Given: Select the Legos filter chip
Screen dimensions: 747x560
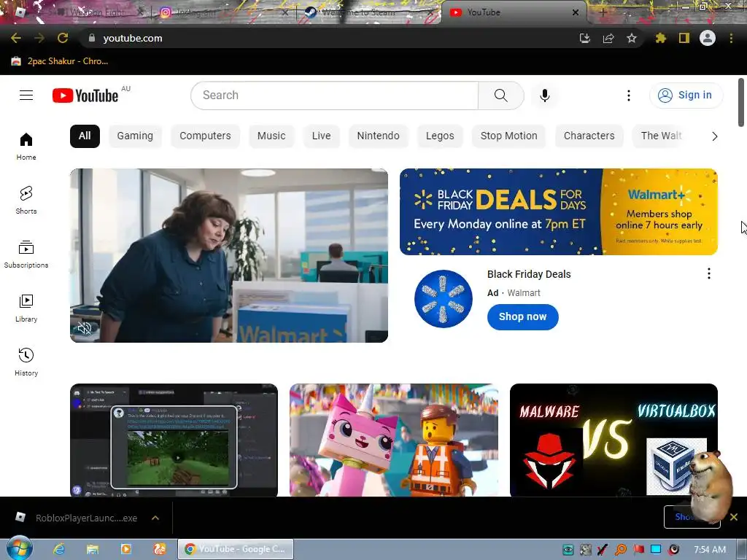Looking at the screenshot, I should tap(440, 136).
